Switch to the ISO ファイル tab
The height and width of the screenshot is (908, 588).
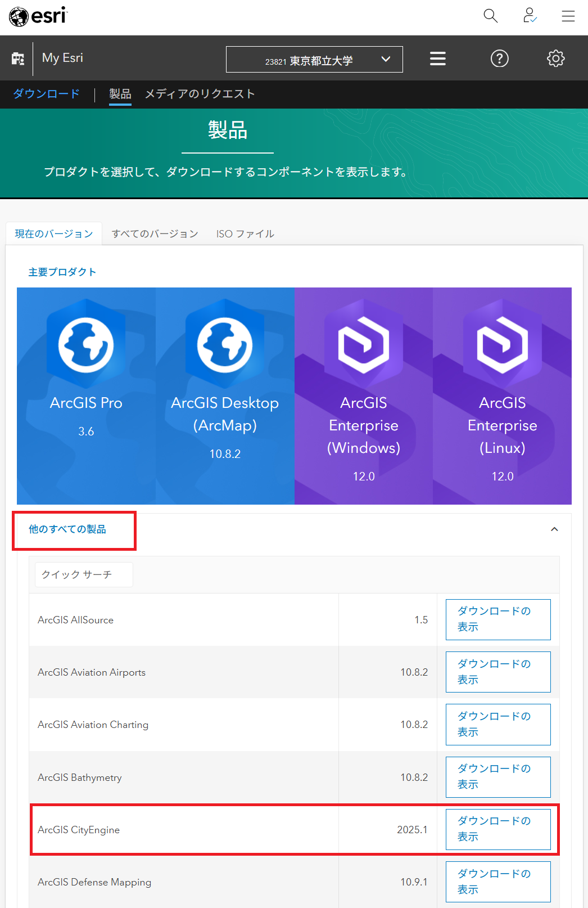click(245, 234)
